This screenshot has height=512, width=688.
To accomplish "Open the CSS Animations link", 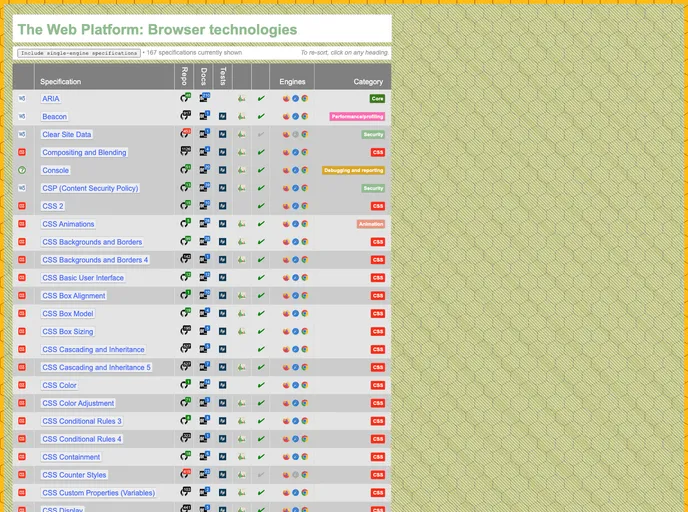I will [x=68, y=224].
